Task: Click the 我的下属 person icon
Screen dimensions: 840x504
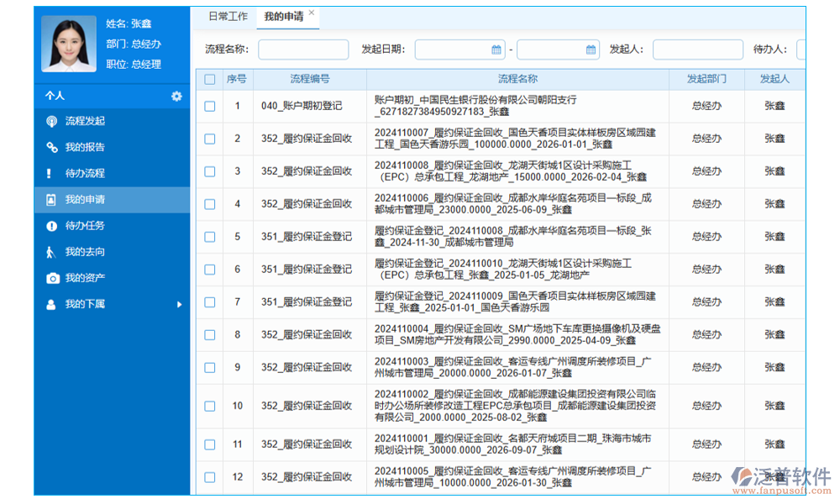Action: click(52, 304)
